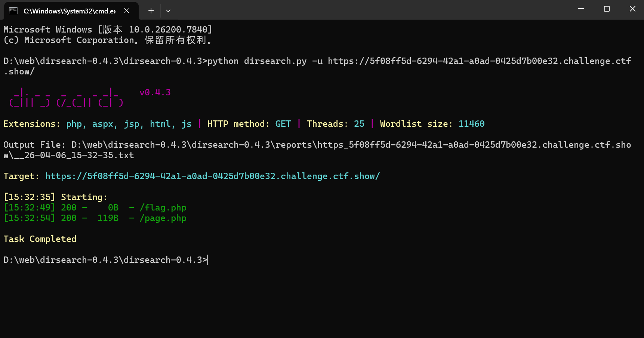This screenshot has height=338, width=644.
Task: Select the C:\Windows\System32\cmd.exe tab
Action: [71, 11]
